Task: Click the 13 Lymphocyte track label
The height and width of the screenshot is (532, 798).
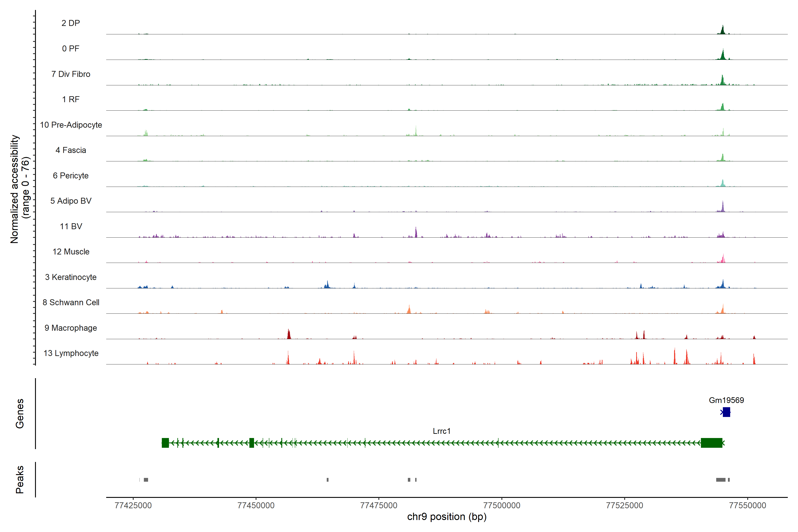Action: (x=71, y=353)
